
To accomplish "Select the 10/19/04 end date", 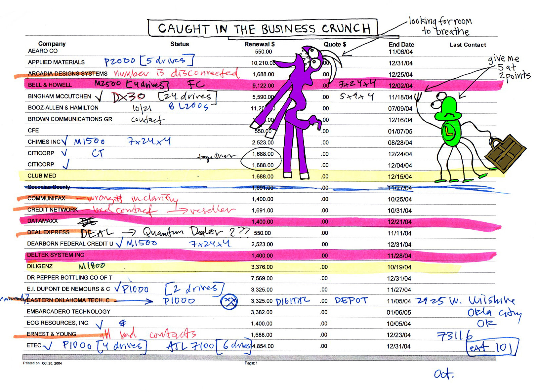I will 399,267.
